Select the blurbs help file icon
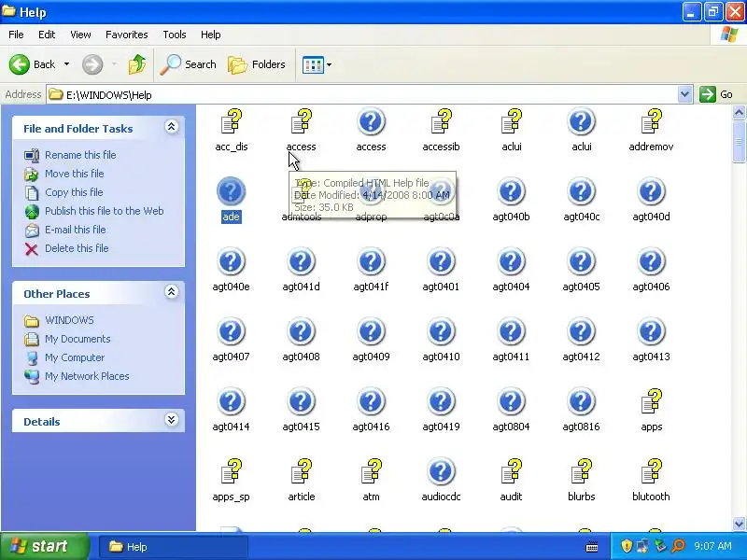The width and height of the screenshot is (747, 560). pyautogui.click(x=581, y=471)
